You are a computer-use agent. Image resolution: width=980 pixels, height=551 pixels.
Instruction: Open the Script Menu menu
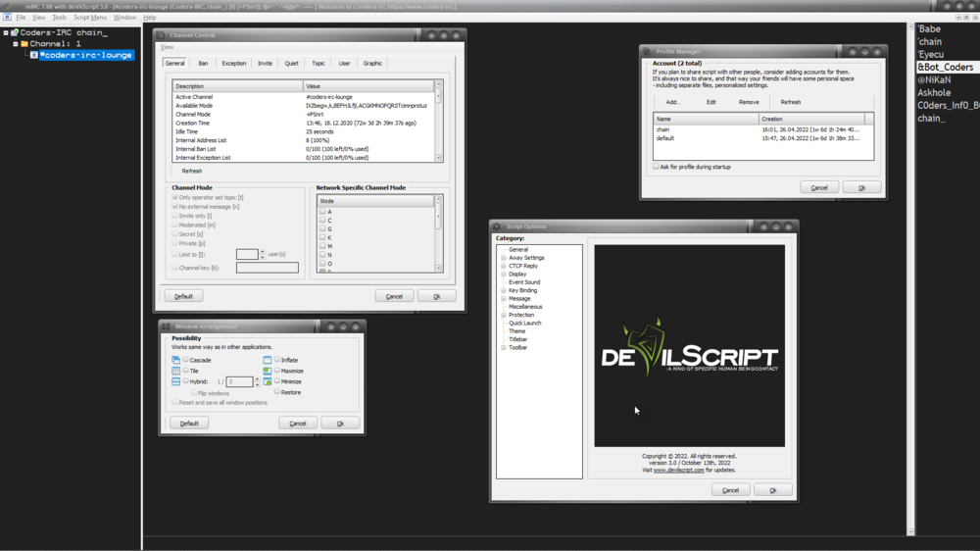tap(90, 18)
